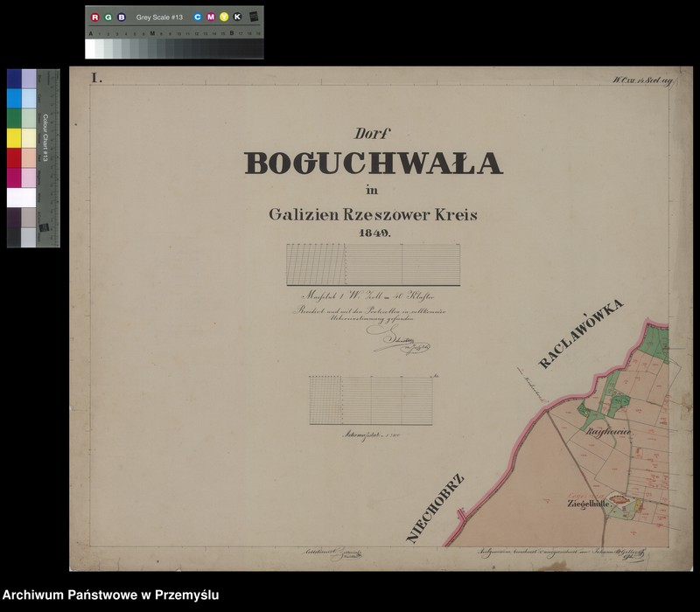Click the checkered patch at the grey scale's right end

tap(253, 15)
